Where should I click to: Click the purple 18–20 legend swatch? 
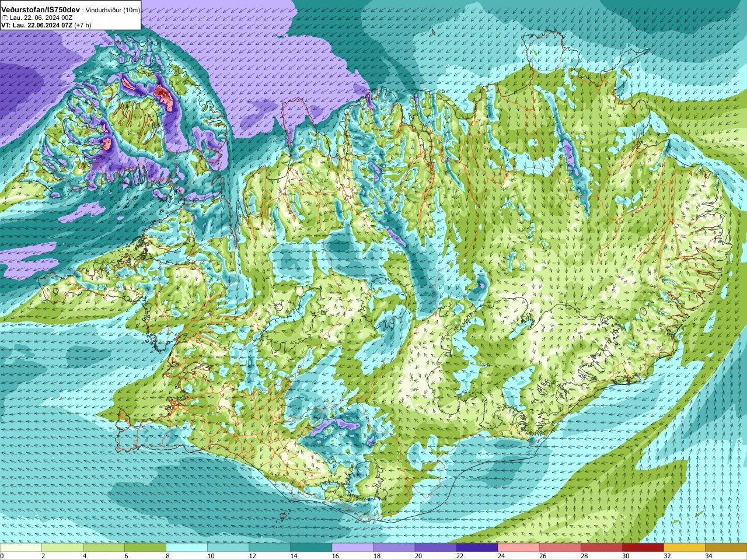pos(394,548)
